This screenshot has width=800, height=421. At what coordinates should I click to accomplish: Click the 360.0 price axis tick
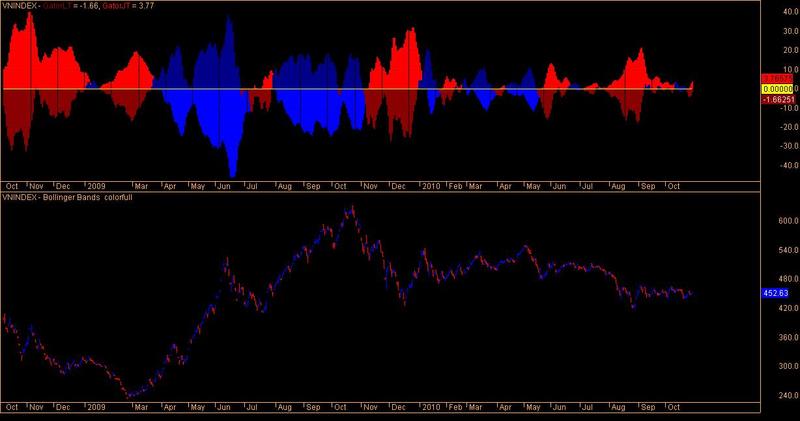pyautogui.click(x=788, y=337)
